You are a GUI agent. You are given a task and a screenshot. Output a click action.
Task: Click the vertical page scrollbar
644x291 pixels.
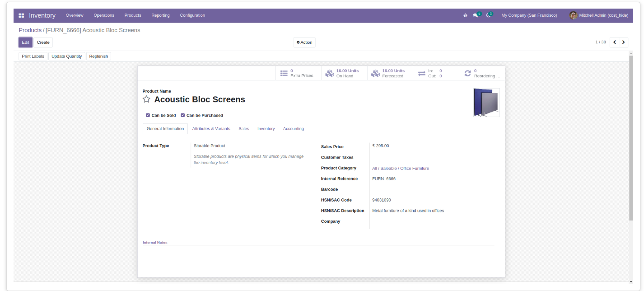click(x=631, y=138)
